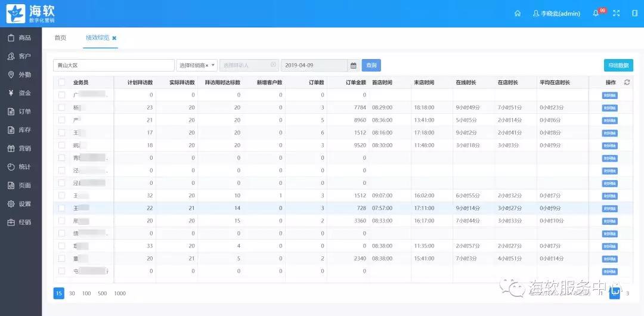
Task: Click the home icon in top bar
Action: (518, 14)
